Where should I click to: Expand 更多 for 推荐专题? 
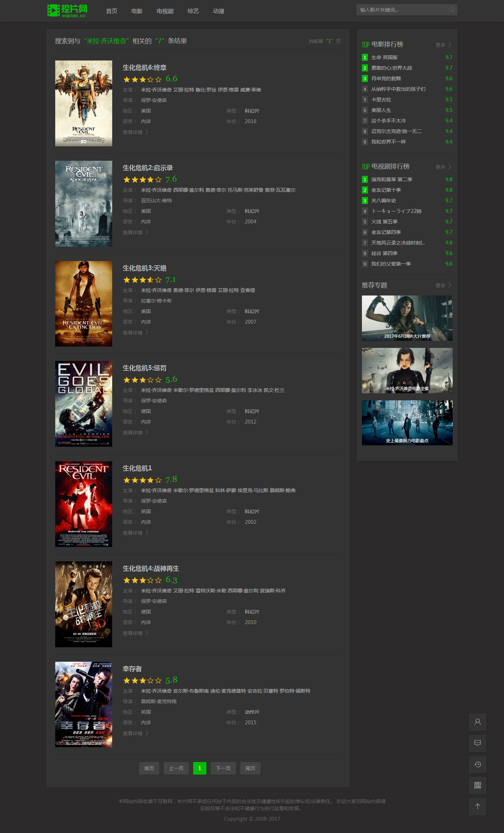click(x=443, y=285)
